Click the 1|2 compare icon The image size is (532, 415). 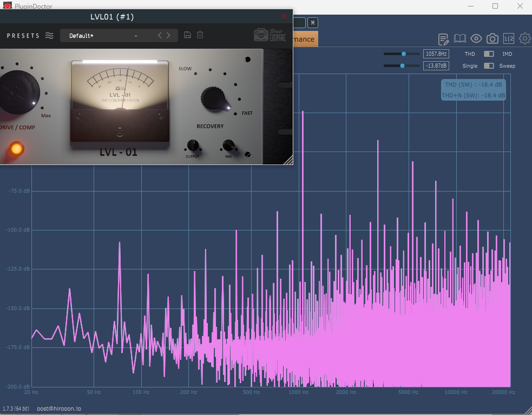pyautogui.click(x=509, y=38)
